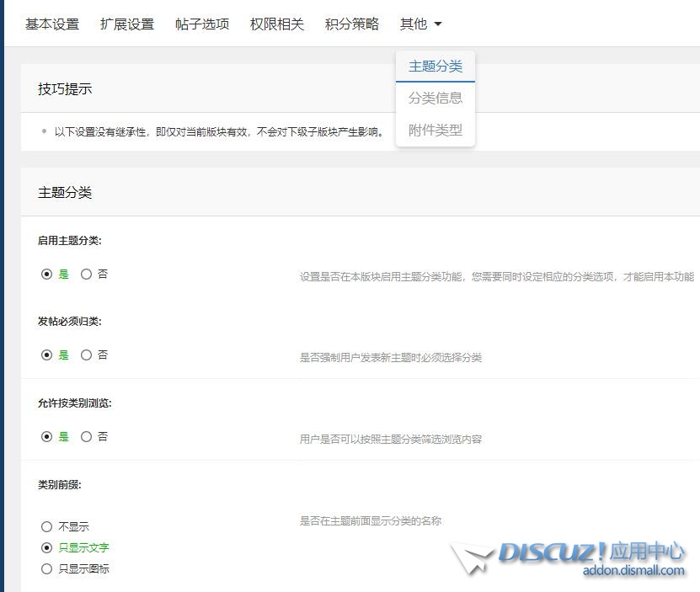700x592 pixels.
Task: Open the 权限相关 tab
Action: [277, 24]
